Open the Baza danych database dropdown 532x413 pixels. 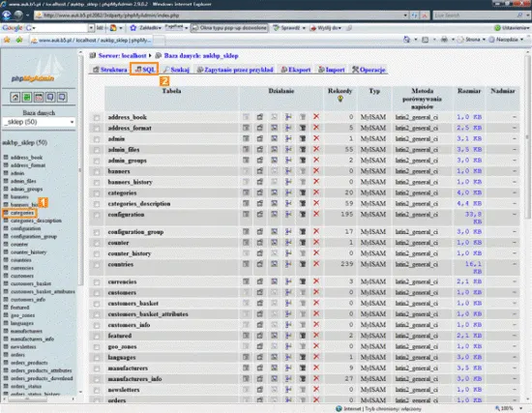coord(39,122)
